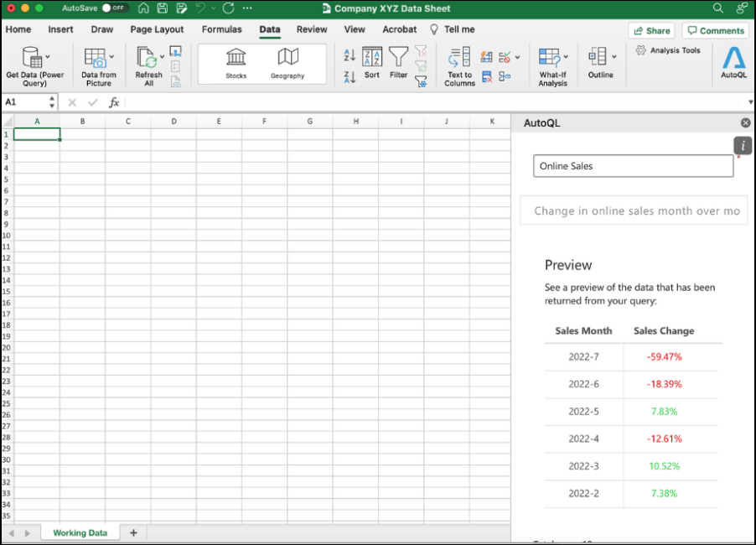Open the Comments button
756x545 pixels.
click(x=716, y=30)
